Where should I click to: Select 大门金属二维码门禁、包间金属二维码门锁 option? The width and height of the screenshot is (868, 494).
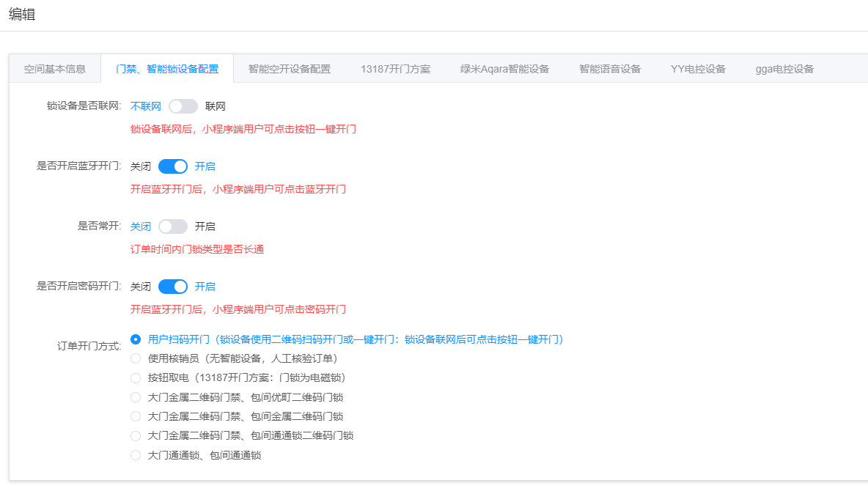(x=136, y=416)
